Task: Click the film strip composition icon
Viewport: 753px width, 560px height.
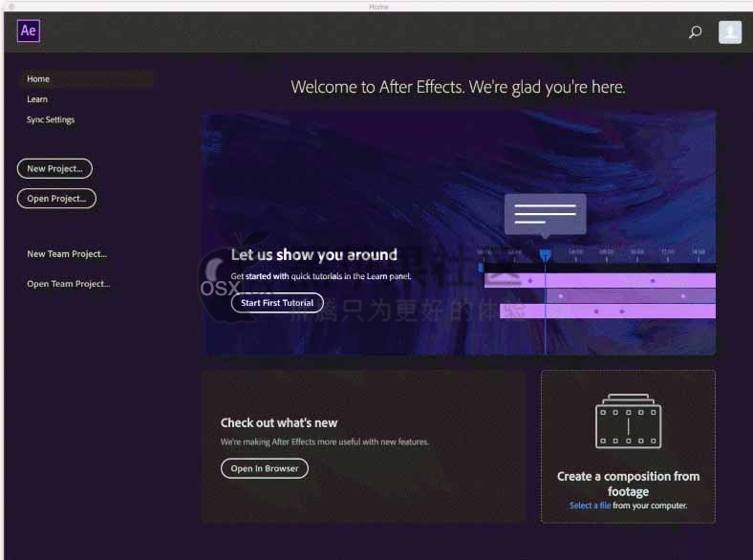Action: (628, 421)
